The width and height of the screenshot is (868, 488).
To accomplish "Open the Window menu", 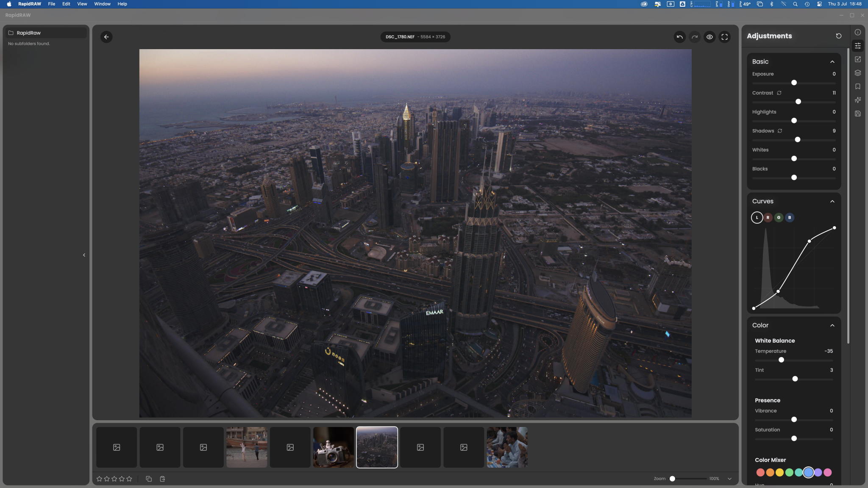I will pos(102,4).
